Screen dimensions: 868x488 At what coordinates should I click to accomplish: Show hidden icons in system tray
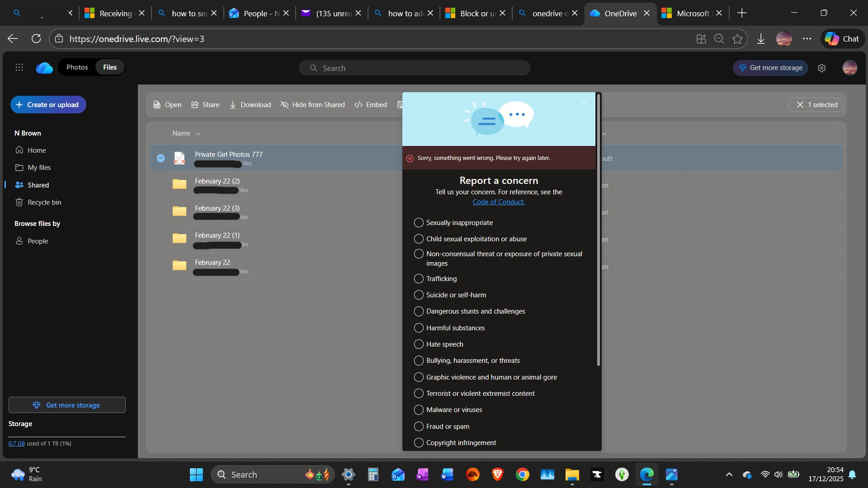(x=729, y=474)
